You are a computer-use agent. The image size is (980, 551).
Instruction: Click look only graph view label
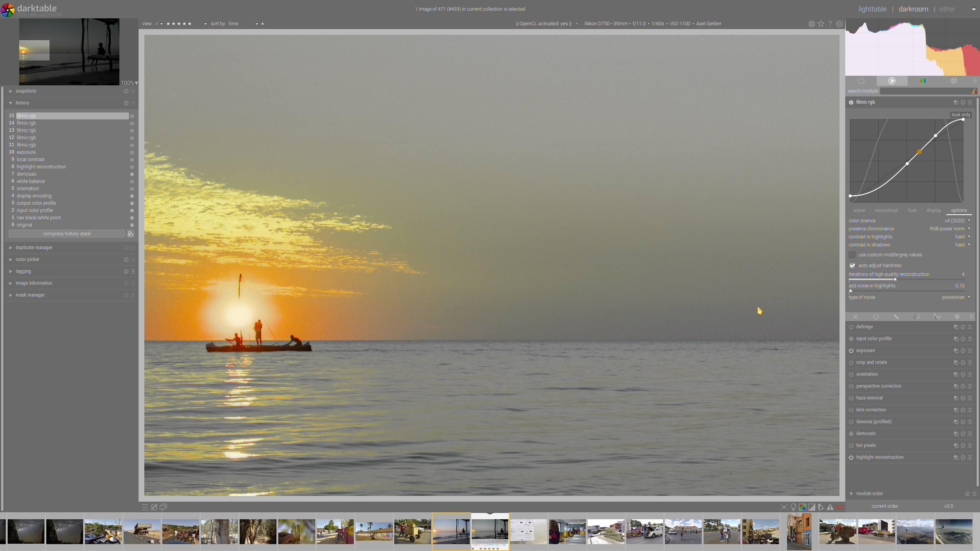961,115
